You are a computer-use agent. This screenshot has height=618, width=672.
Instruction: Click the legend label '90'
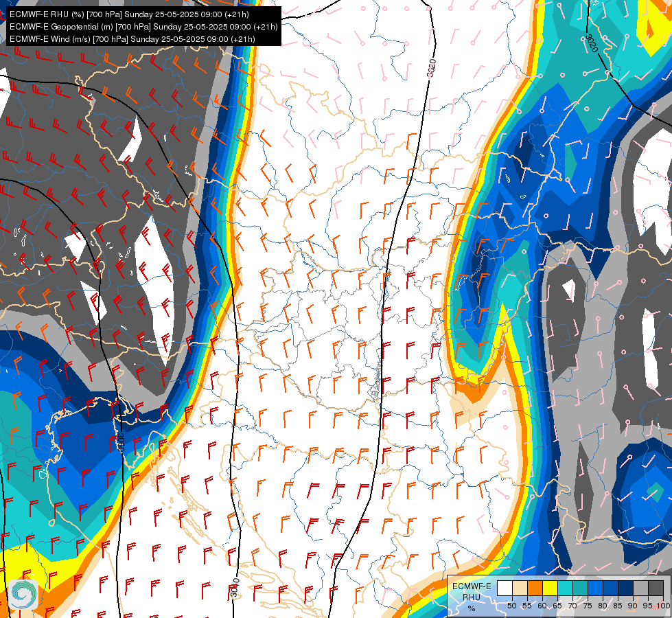click(x=633, y=606)
